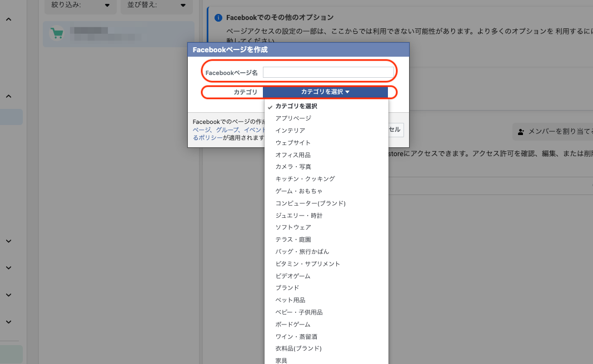Choose ウェブサイト from category list
Viewport: 593px width, 364px height.
[326, 142]
